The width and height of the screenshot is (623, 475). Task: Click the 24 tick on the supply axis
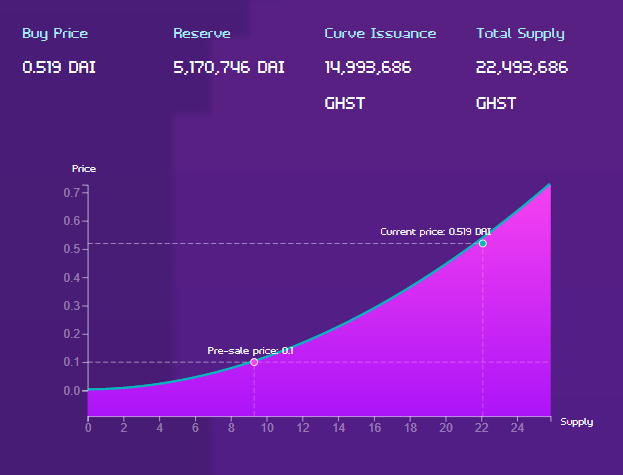517,428
